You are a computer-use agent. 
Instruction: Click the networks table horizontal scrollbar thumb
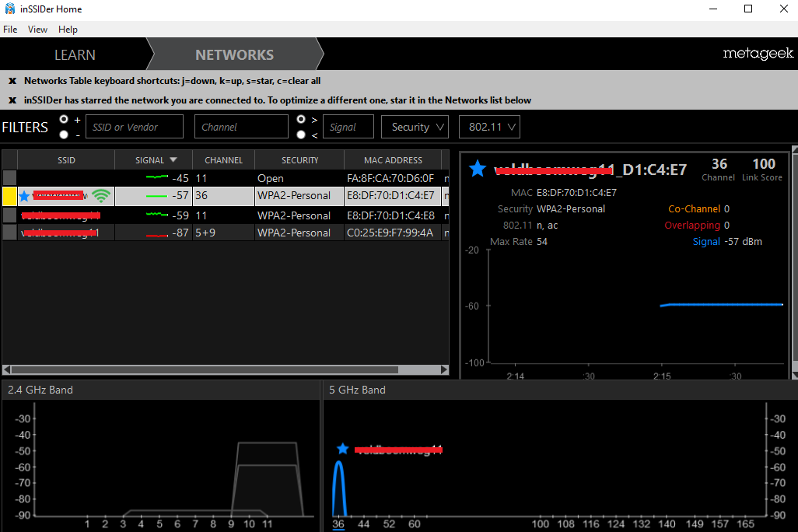(205, 369)
